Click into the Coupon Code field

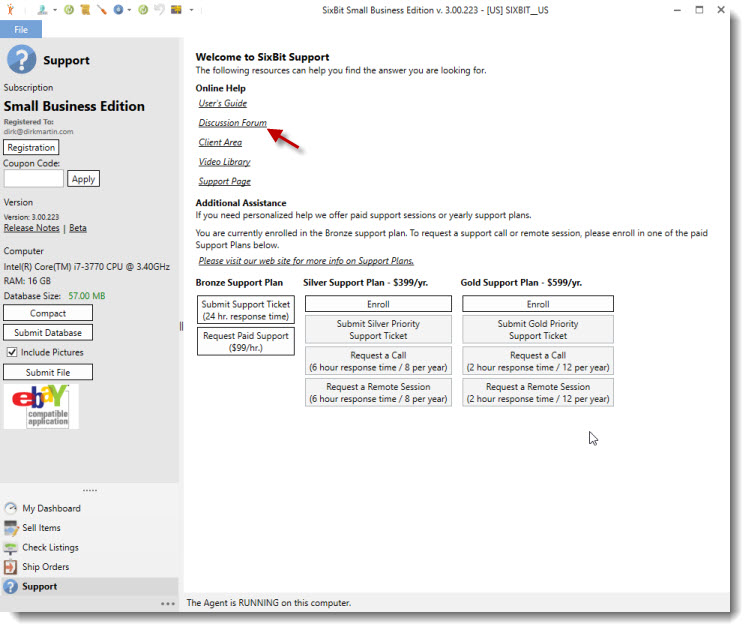[34, 179]
